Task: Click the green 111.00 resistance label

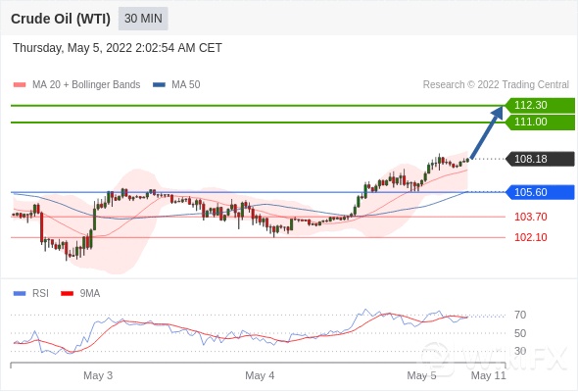Action: coord(540,122)
